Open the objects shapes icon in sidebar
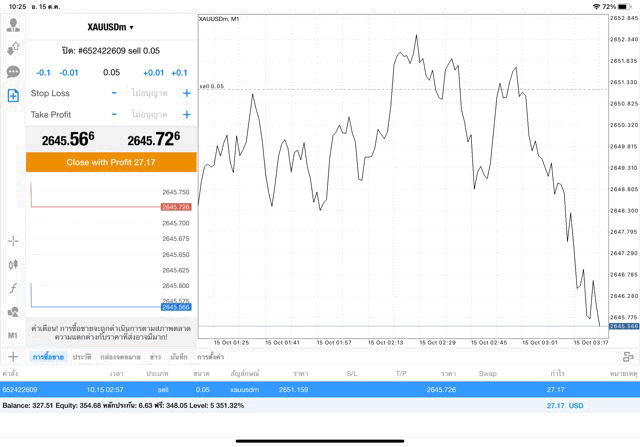This screenshot has width=640, height=447. [13, 312]
